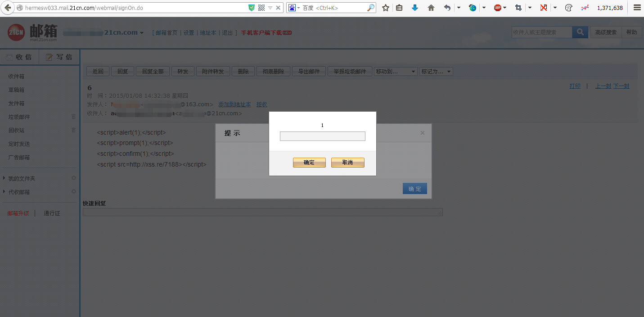This screenshot has width=644, height=317.
Task: Open the Adblock Plus ABP icon
Action: (498, 8)
